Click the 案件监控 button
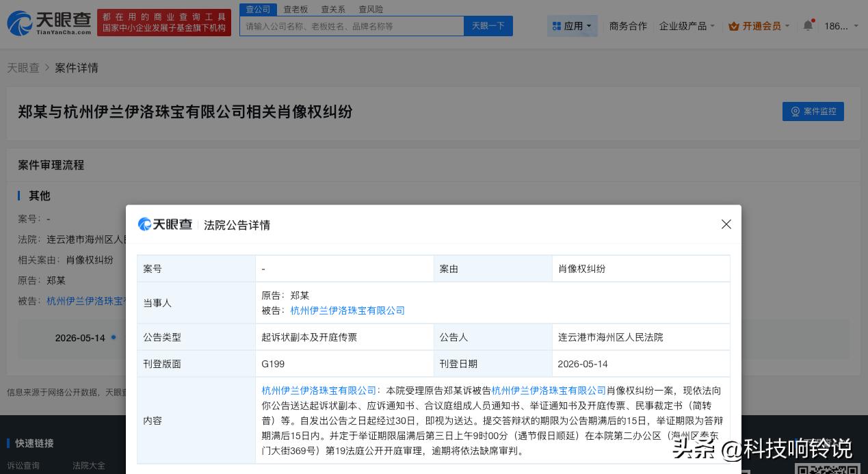Viewport: 868px width, 474px height. coord(813,111)
